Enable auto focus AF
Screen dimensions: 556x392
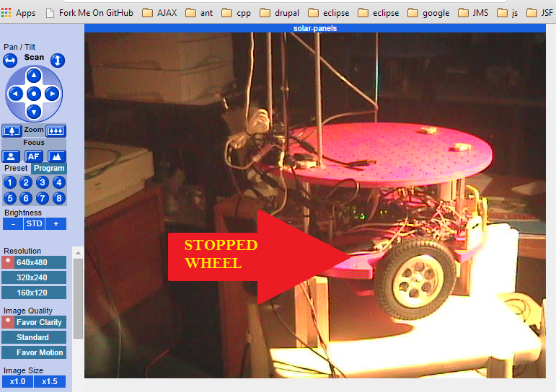(34, 156)
